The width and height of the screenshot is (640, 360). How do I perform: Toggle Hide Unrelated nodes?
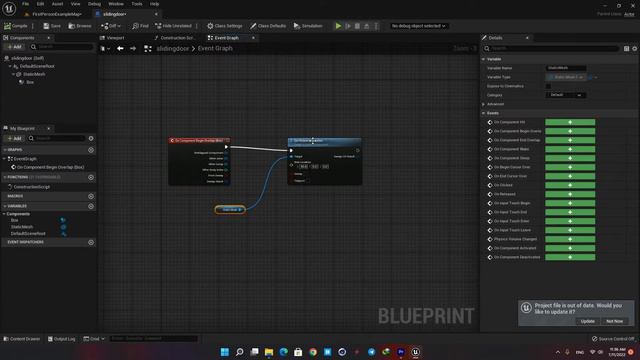click(x=173, y=26)
